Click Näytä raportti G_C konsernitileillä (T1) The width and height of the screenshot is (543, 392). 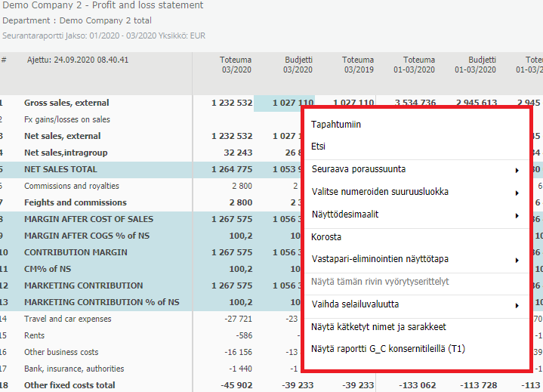click(x=389, y=349)
